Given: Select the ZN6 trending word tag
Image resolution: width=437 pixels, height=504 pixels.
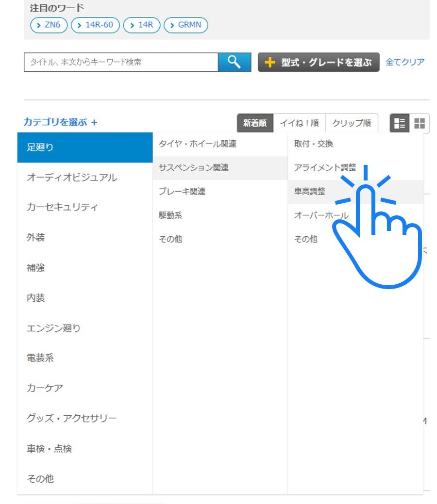Looking at the screenshot, I should [x=49, y=25].
